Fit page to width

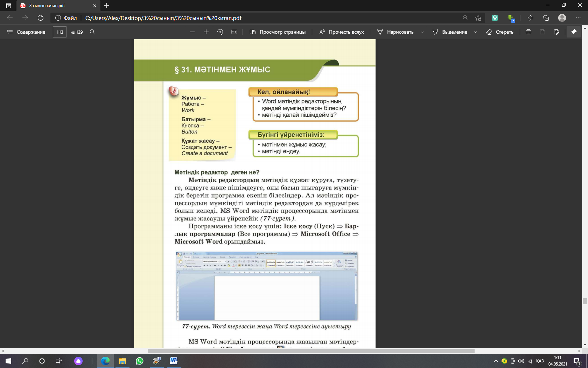tap(234, 32)
